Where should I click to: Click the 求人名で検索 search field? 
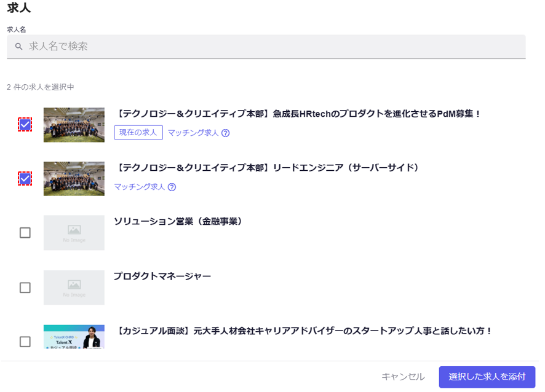click(x=271, y=47)
